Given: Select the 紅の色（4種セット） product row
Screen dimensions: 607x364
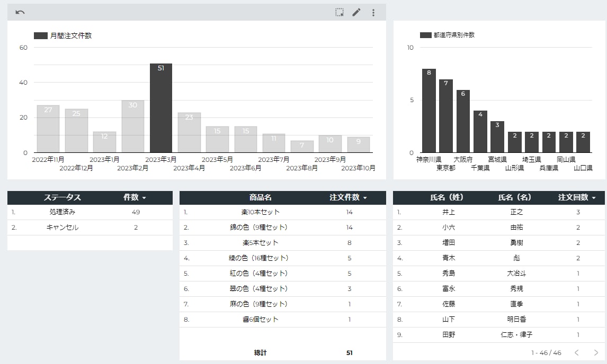Looking at the screenshot, I should 283,274.
